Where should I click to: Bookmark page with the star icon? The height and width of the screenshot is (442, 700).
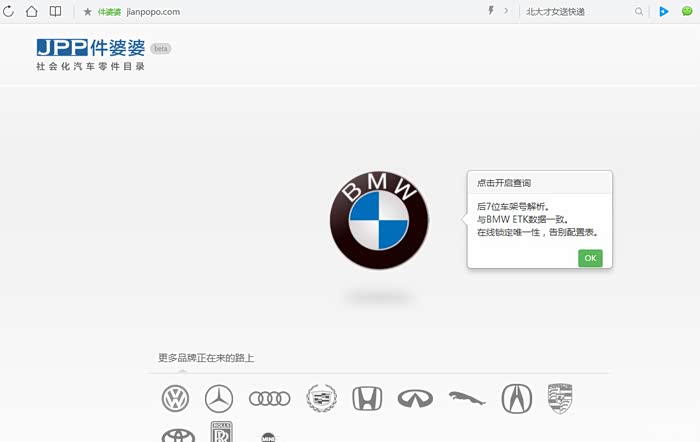pyautogui.click(x=87, y=11)
